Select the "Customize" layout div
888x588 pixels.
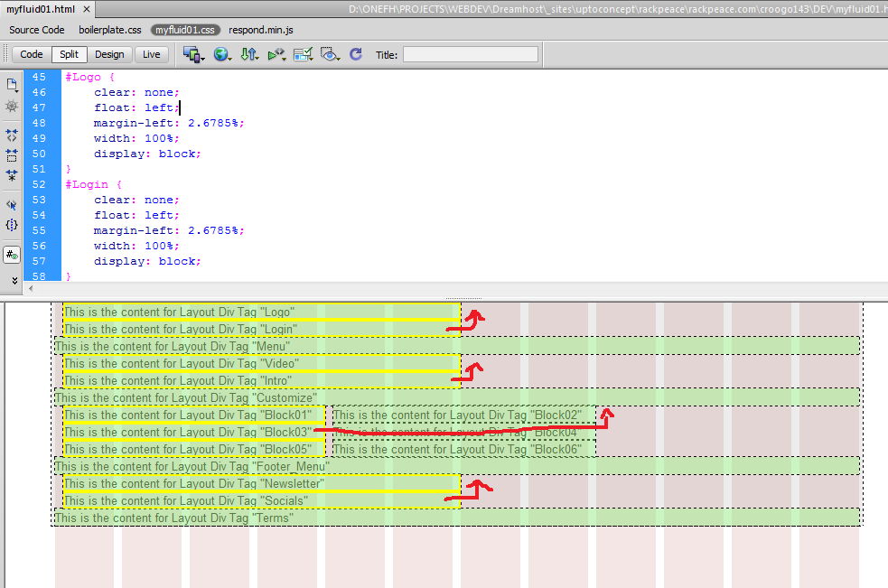tap(457, 397)
